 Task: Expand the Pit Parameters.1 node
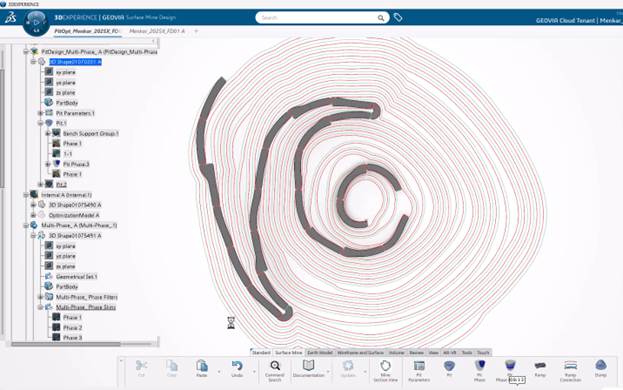tap(41, 113)
